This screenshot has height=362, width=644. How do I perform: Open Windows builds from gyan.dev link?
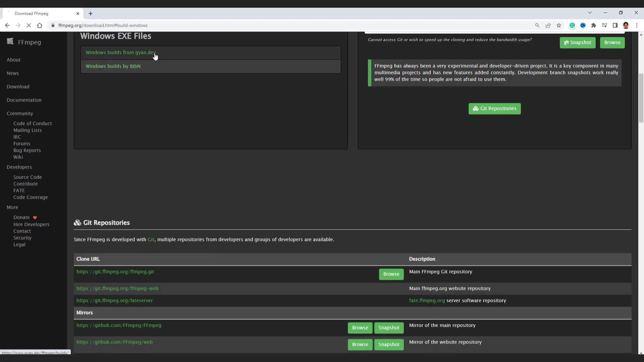(x=120, y=53)
